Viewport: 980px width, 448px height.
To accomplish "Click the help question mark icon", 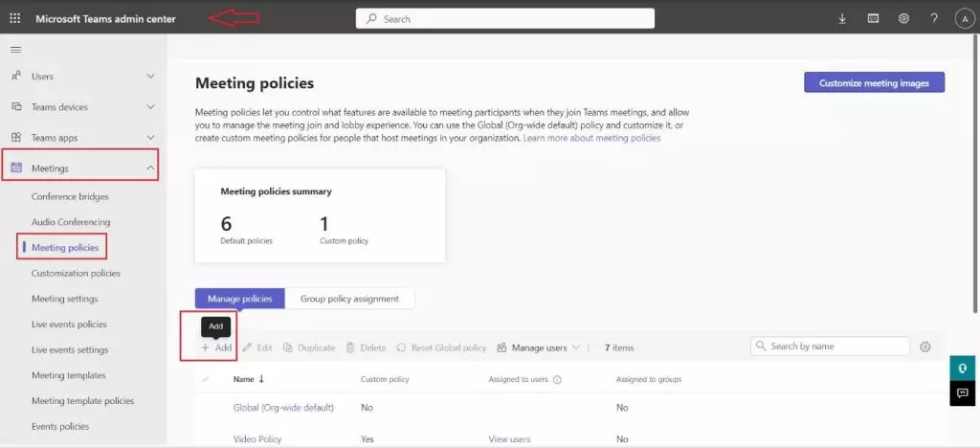I will point(934,18).
